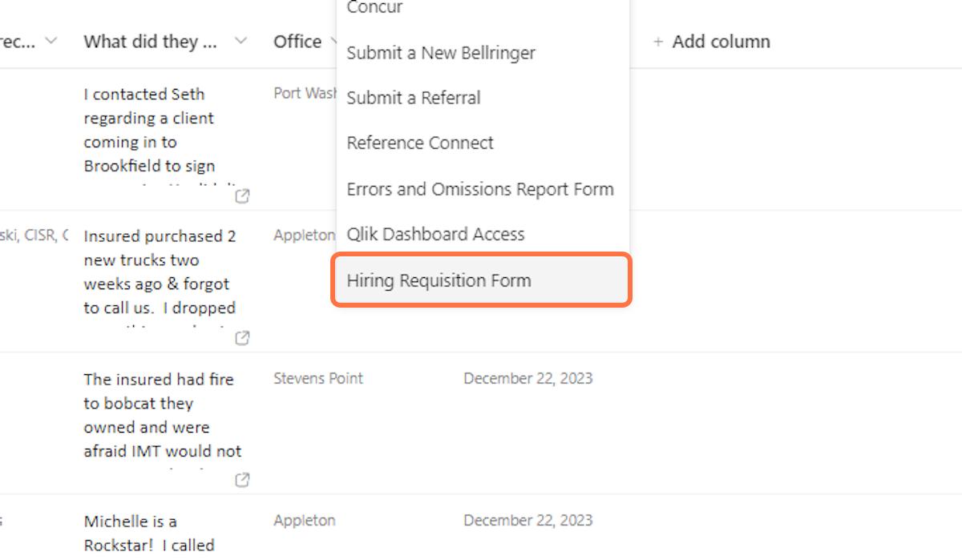This screenshot has width=962, height=560.
Task: Click the Add column button
Action: pyautogui.click(x=712, y=42)
